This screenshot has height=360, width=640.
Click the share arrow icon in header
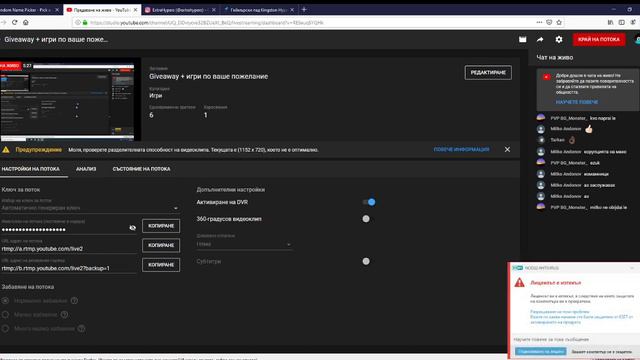tap(540, 40)
